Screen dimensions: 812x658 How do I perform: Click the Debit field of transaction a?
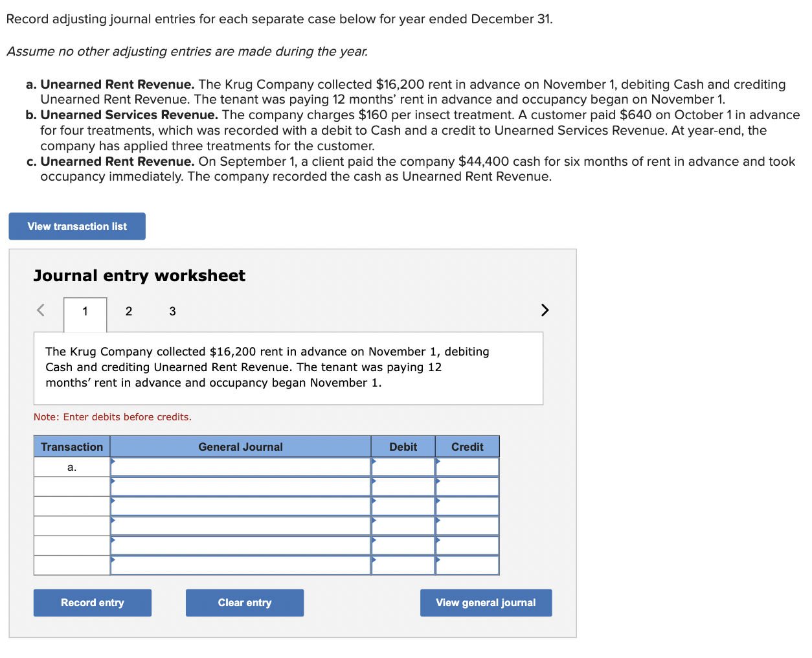click(403, 466)
